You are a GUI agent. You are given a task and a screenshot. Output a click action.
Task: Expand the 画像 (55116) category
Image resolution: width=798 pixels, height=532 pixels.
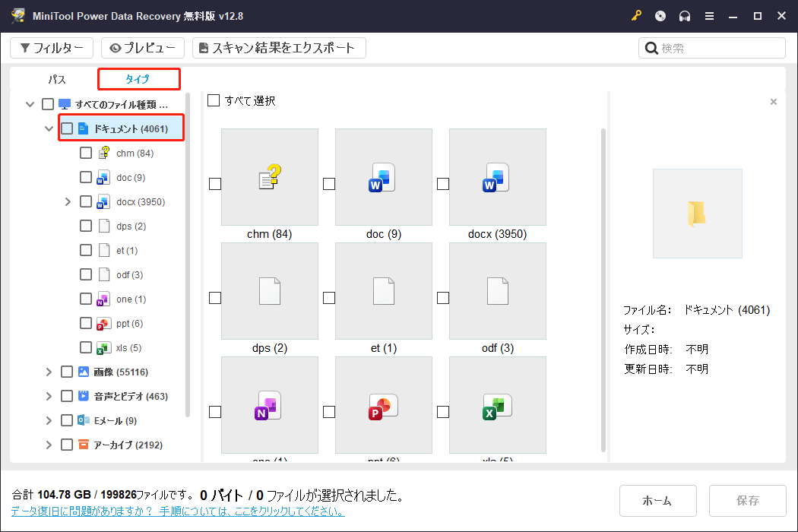(x=49, y=371)
